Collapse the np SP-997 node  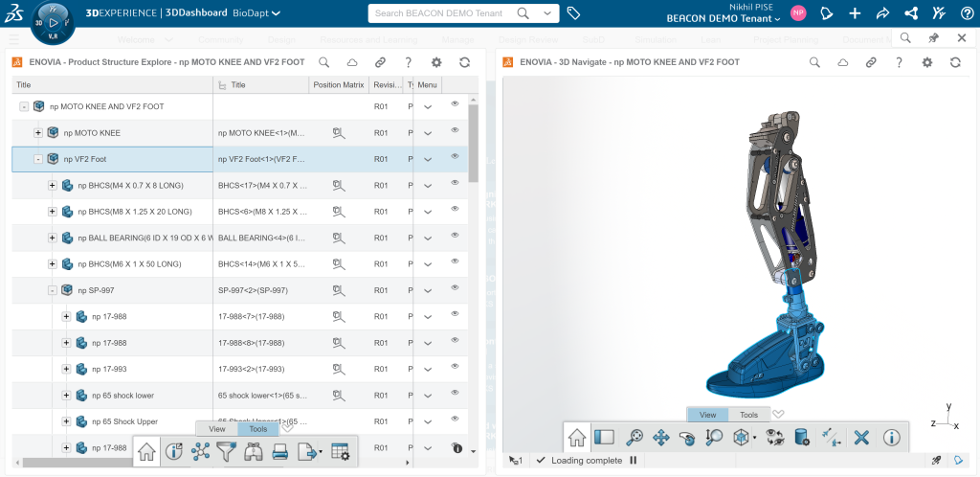[x=53, y=290]
